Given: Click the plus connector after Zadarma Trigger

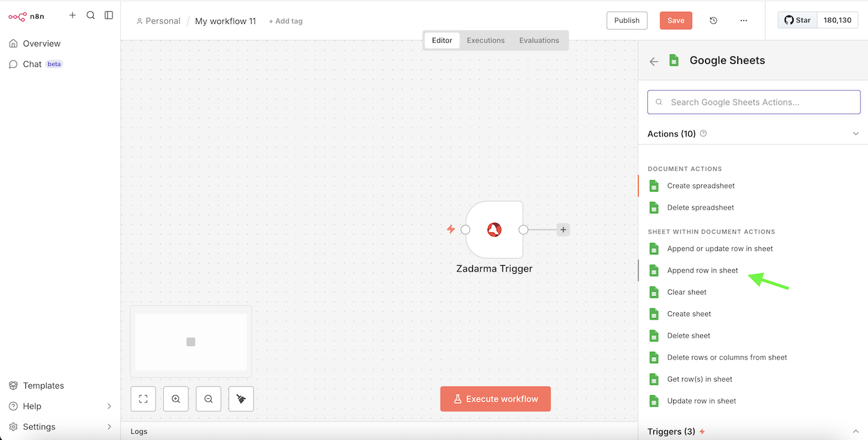Looking at the screenshot, I should (563, 229).
